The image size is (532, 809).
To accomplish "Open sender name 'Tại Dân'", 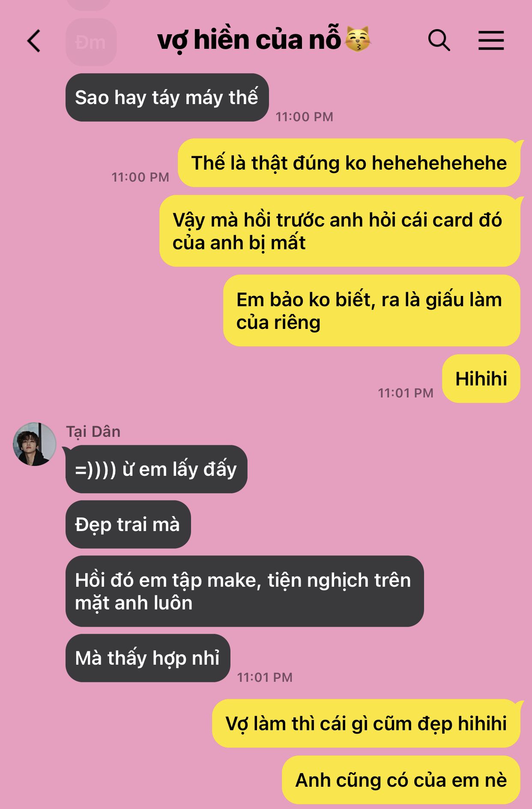I will coord(93,431).
